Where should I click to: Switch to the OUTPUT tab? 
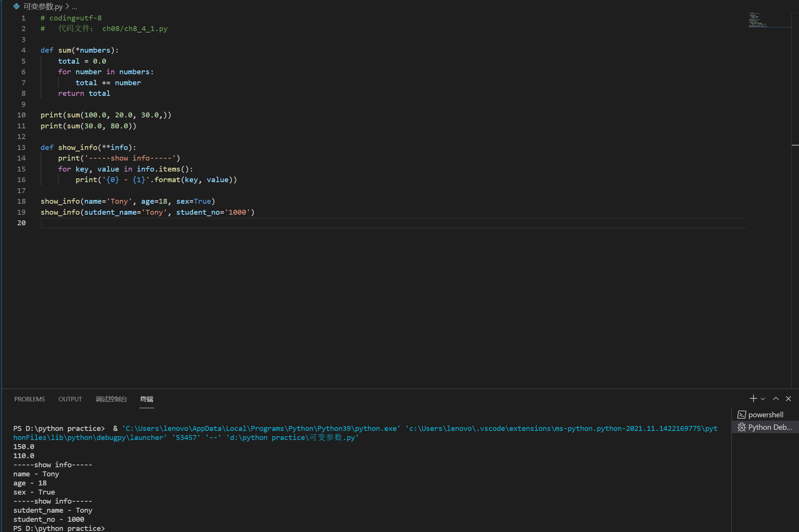pos(70,399)
